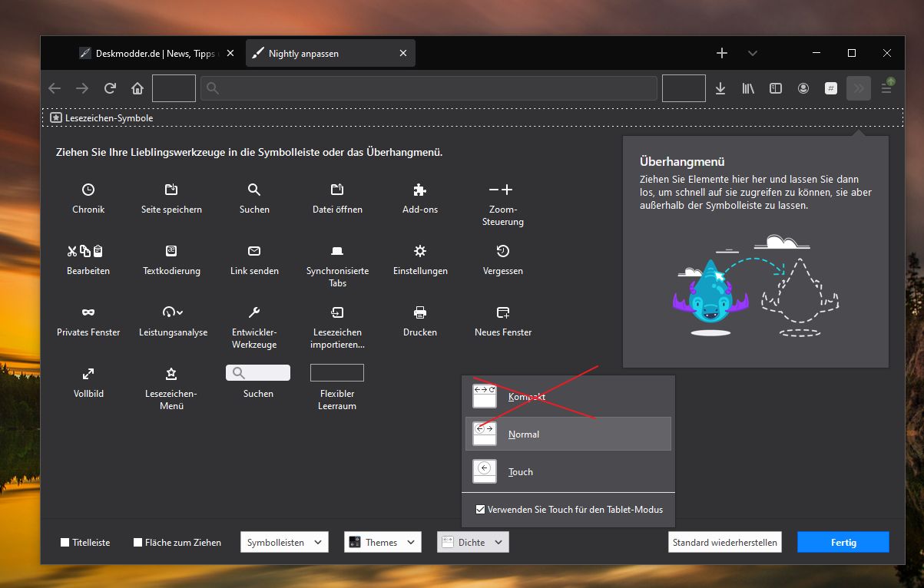Choose the Touch density option
Screen dimensions: 924x588
click(568, 471)
